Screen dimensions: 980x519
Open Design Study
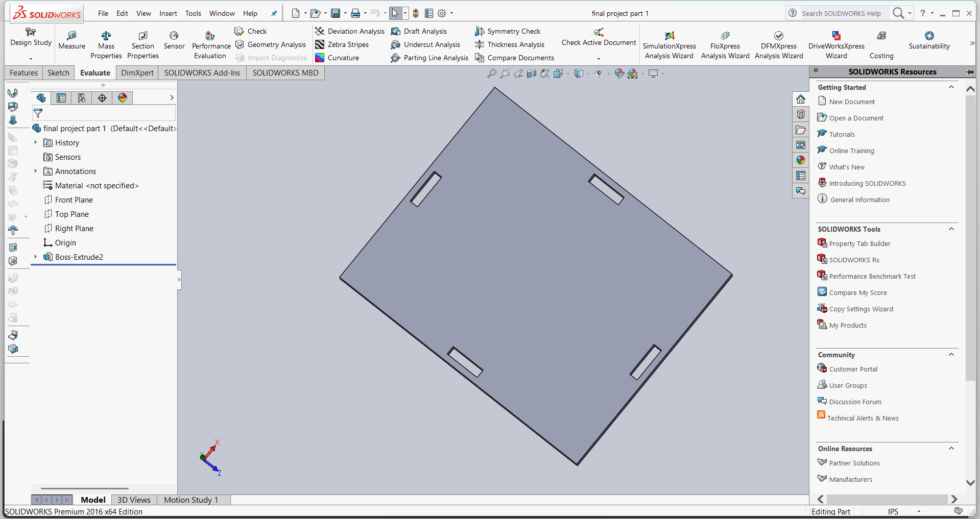31,37
